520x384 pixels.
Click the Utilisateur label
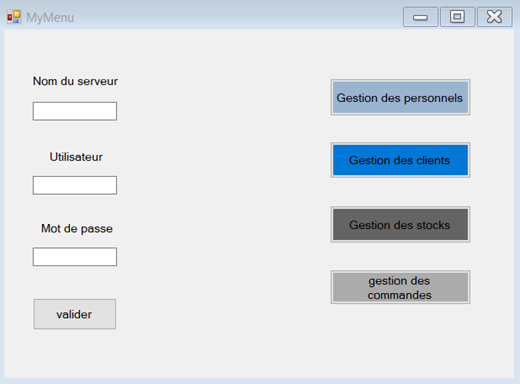click(76, 157)
